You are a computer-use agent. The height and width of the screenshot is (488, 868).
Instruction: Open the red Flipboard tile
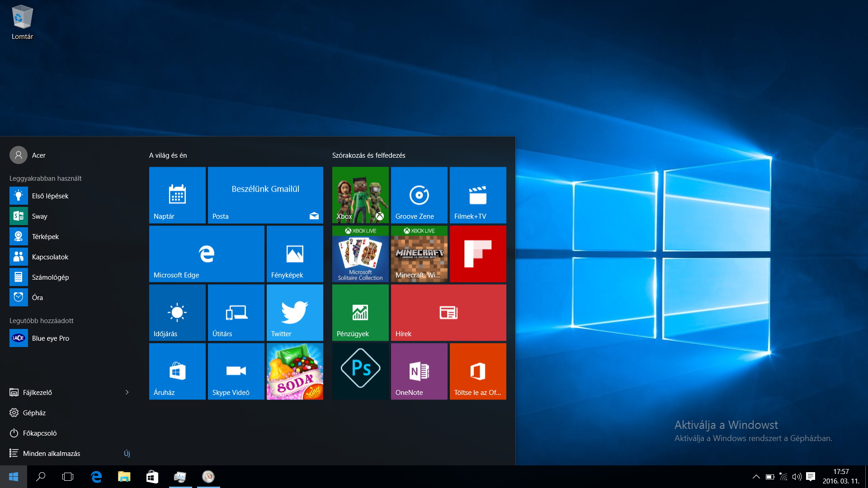[x=478, y=254]
